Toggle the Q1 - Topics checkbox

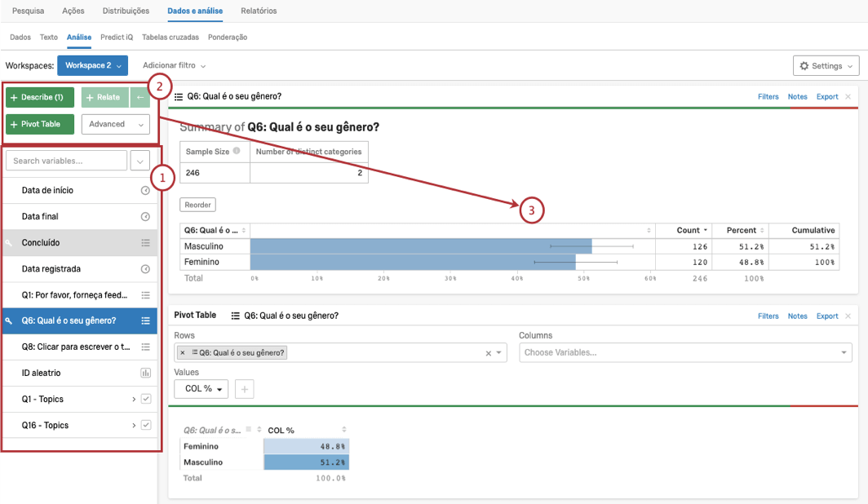[146, 399]
